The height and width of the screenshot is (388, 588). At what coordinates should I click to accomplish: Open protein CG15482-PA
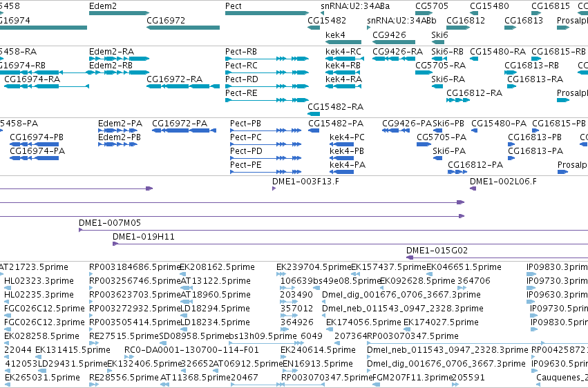click(x=314, y=130)
